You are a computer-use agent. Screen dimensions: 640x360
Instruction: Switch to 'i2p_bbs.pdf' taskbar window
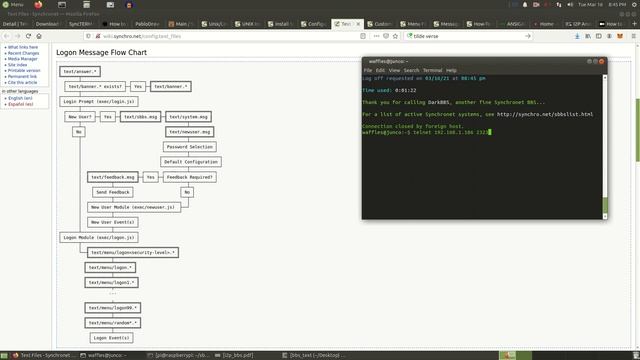(x=237, y=355)
